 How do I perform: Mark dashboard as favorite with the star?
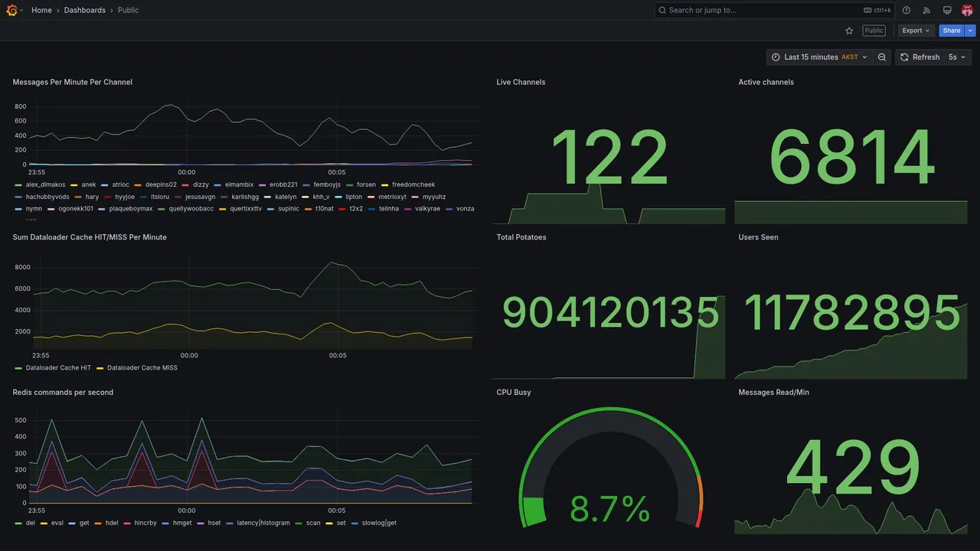point(849,31)
